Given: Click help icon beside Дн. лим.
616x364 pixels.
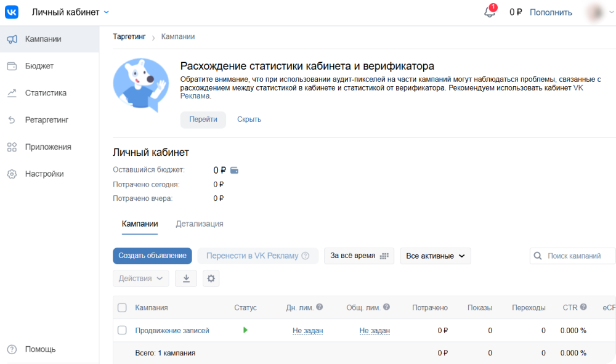Looking at the screenshot, I should (x=319, y=307).
